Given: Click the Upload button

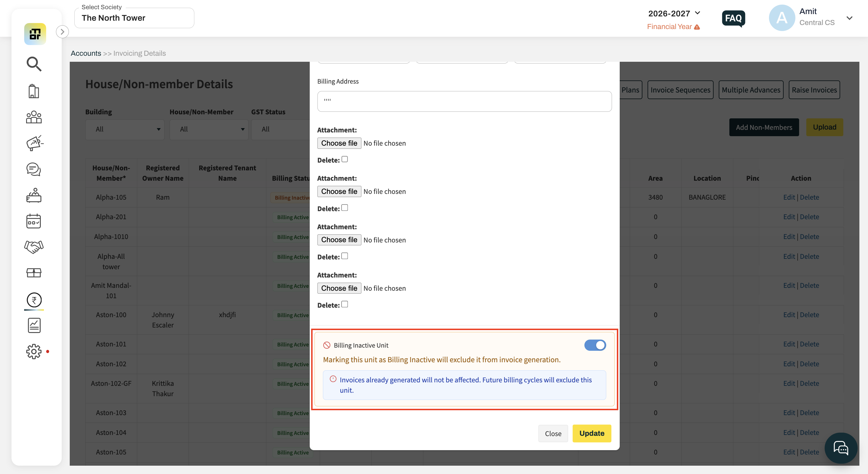Looking at the screenshot, I should pos(825,127).
